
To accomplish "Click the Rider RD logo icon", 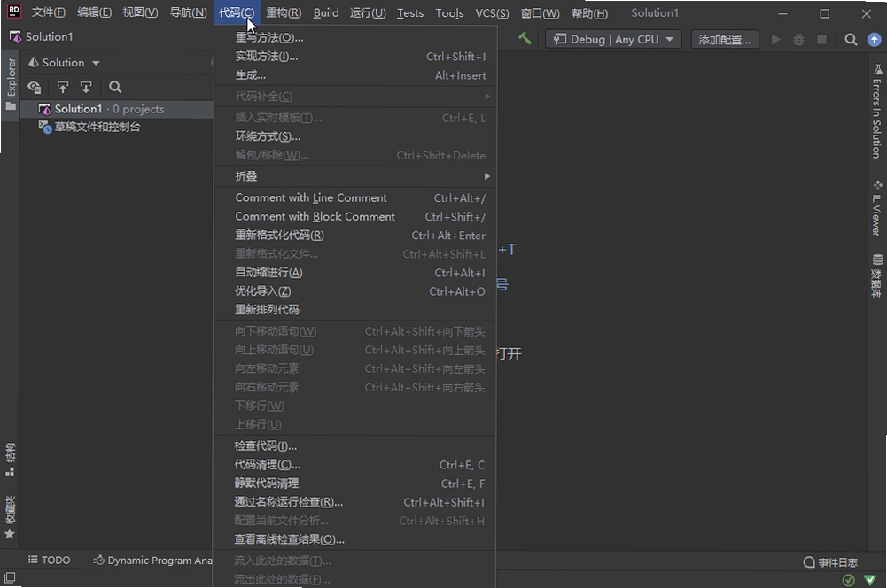I will click(x=13, y=11).
